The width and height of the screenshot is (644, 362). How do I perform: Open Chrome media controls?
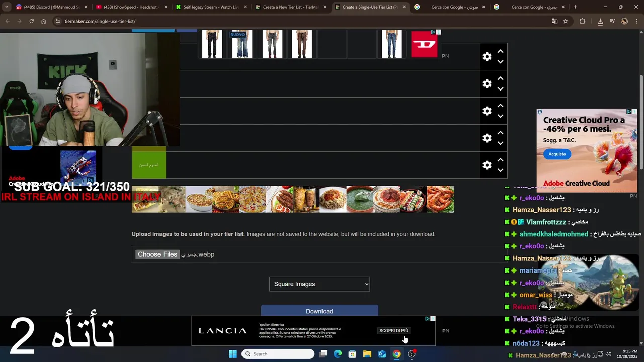coord(612,21)
